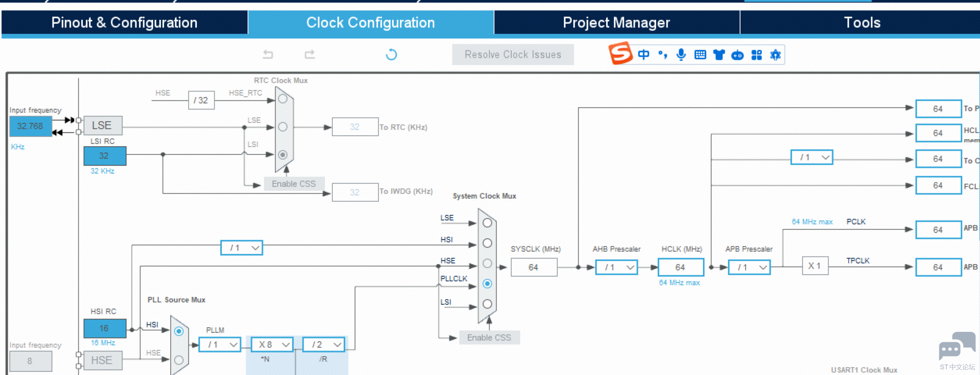Select LSI in RTC Clock Mux
980x375 pixels.
point(283,154)
